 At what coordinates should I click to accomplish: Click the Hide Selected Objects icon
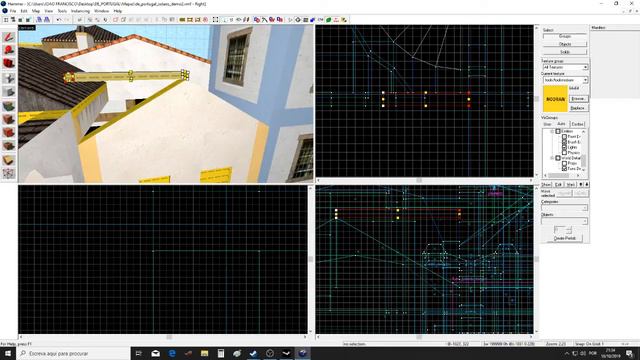pos(116,20)
